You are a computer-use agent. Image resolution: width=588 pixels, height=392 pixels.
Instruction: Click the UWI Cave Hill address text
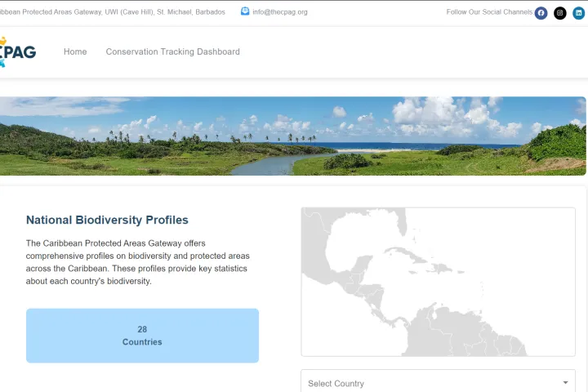[113, 12]
